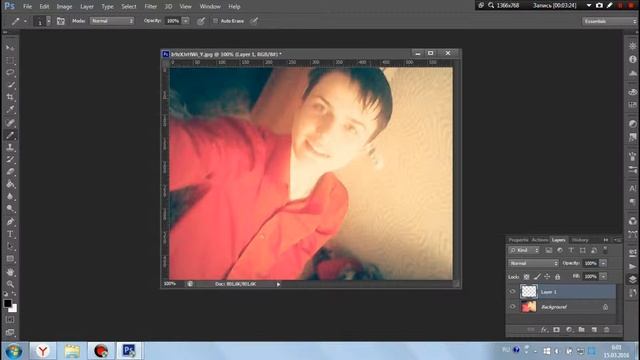Switch to the Actions tab

point(540,240)
